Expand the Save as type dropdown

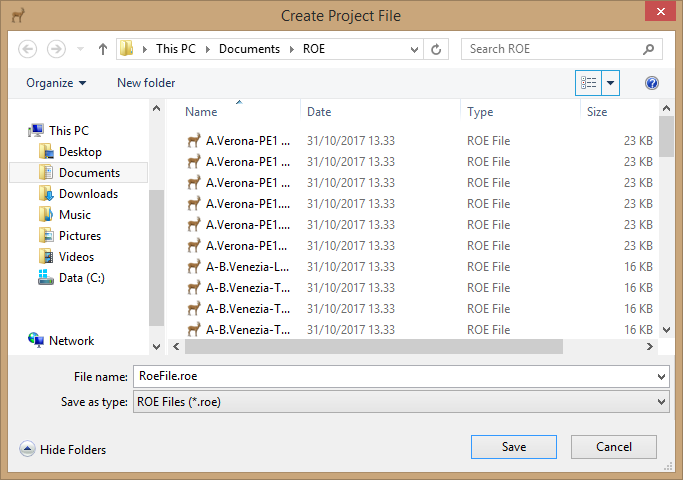coord(661,402)
